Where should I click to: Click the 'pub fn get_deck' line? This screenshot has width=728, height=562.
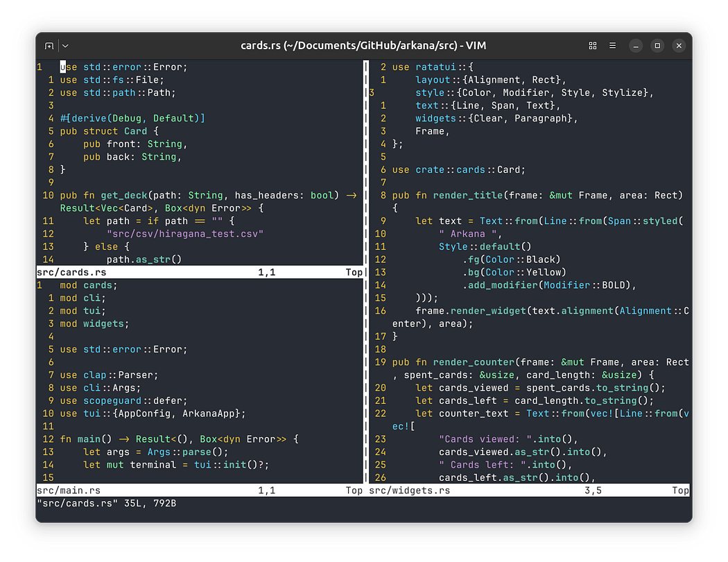pyautogui.click(x=208, y=196)
